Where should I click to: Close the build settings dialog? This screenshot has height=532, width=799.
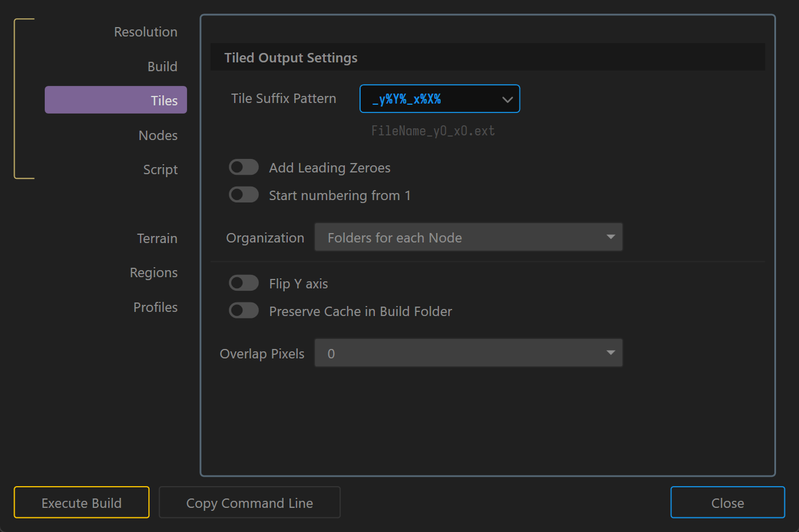[727, 503]
